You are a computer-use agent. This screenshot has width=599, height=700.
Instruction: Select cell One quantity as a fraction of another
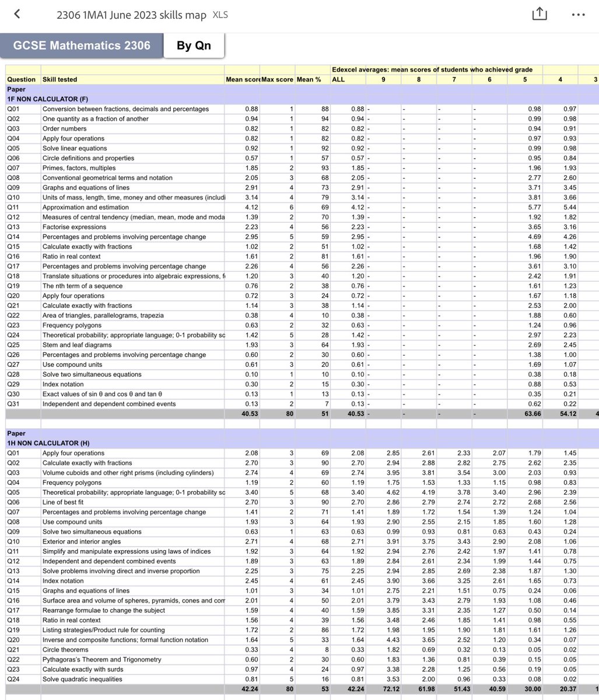click(132, 119)
